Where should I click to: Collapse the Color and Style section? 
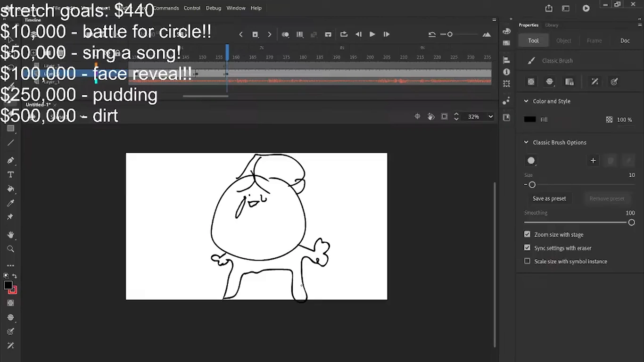(526, 101)
